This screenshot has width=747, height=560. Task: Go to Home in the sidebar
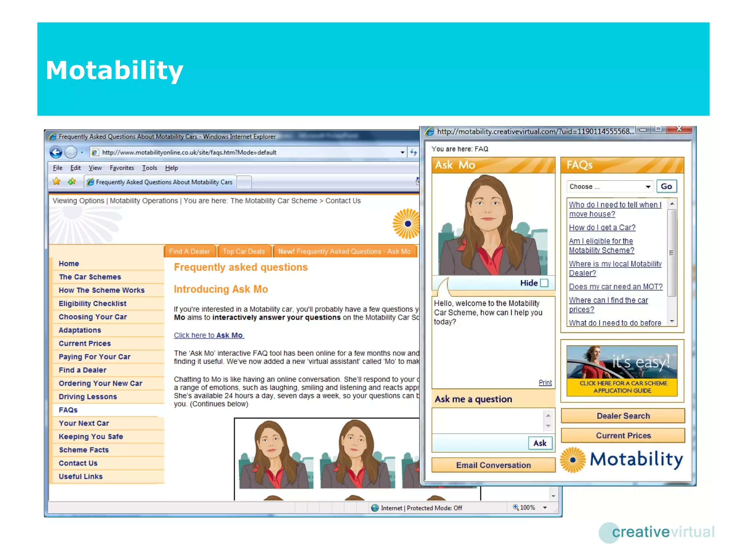(69, 264)
